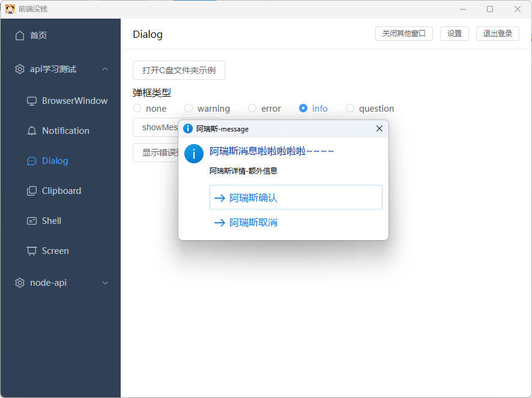Viewport: 532px width, 398px height.
Task: Click the 阿瑞斯详情-额外信息 detail text
Action: (x=243, y=170)
